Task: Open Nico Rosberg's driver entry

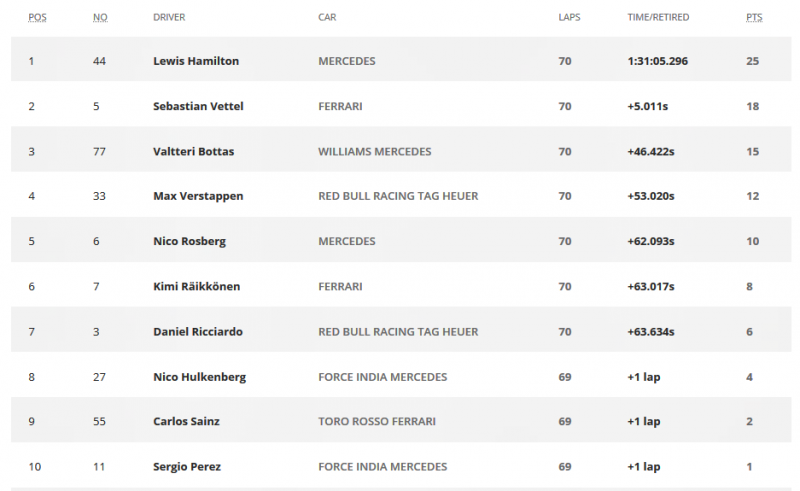Action: tap(187, 241)
